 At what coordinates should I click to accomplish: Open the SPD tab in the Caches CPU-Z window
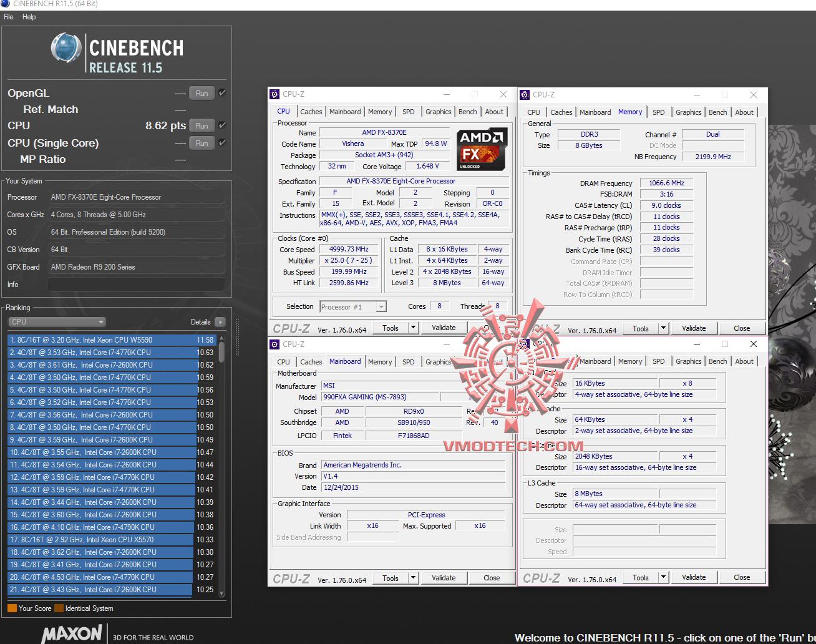[x=659, y=361]
